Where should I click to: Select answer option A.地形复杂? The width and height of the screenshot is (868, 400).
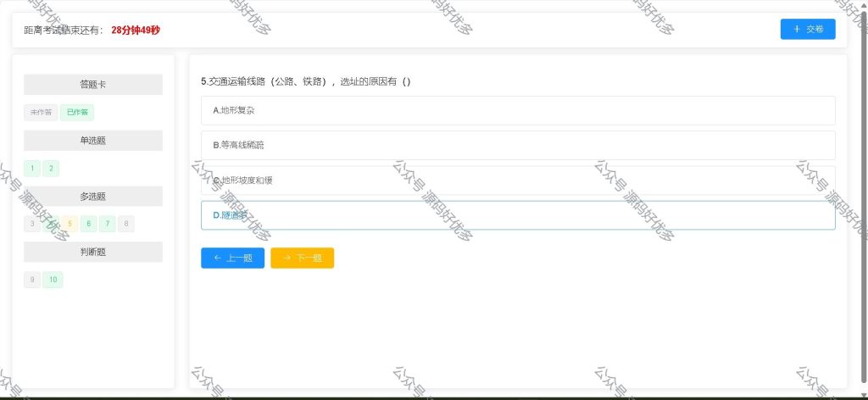point(518,111)
